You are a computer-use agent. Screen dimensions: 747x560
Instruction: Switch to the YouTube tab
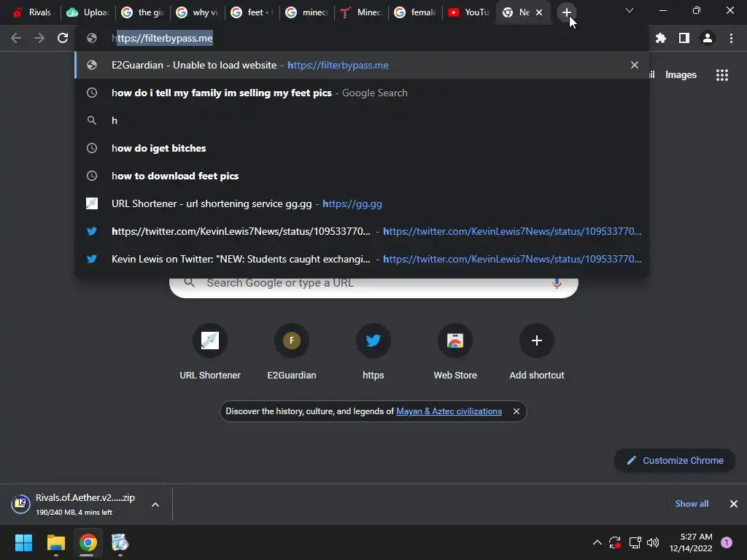coord(469,12)
